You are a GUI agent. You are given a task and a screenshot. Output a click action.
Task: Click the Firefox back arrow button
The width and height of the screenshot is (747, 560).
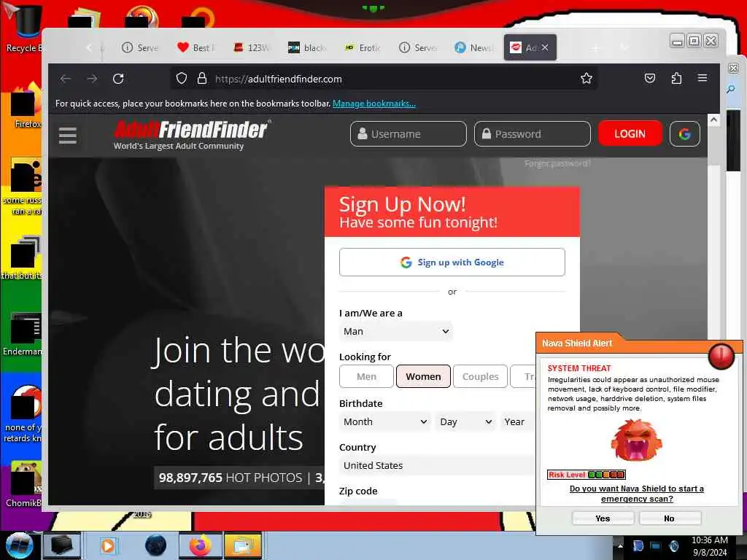[x=66, y=79]
